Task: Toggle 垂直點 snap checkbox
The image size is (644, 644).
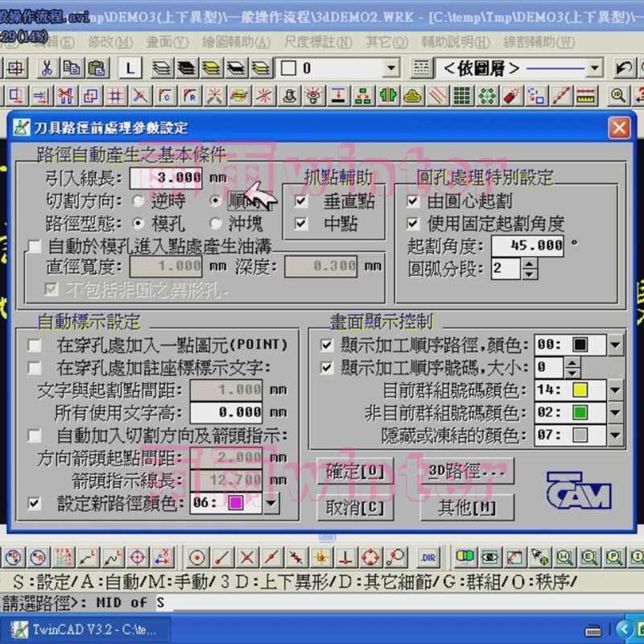Action: (301, 200)
